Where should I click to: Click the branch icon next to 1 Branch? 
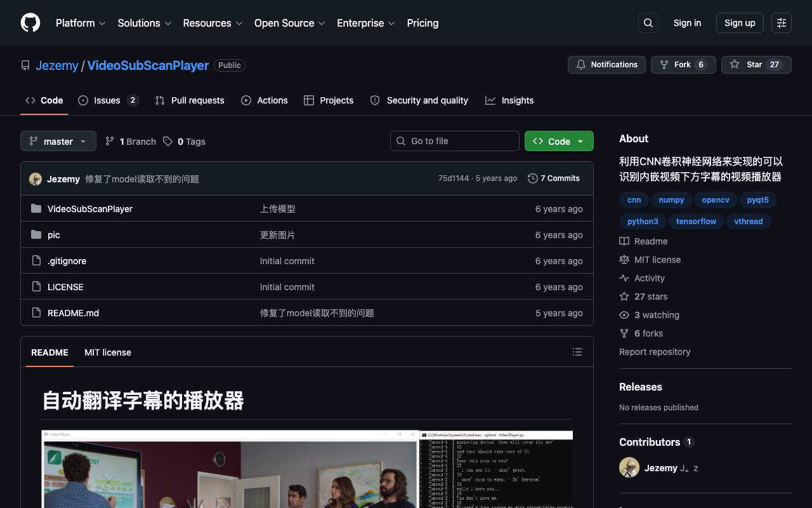pyautogui.click(x=110, y=141)
